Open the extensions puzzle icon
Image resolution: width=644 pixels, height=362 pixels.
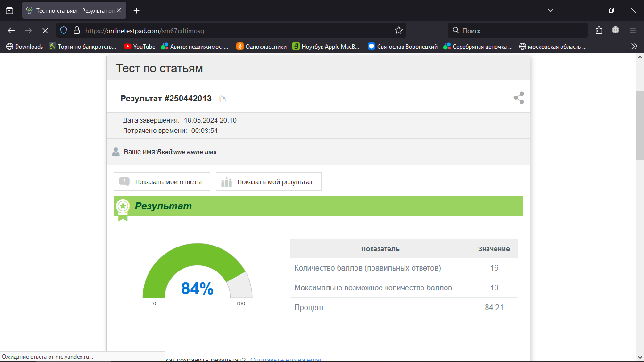[x=599, y=30]
